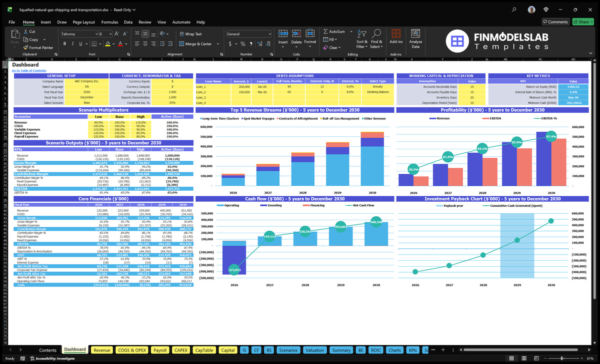
Task: Open Sort & Filter menu
Action: coord(362,38)
